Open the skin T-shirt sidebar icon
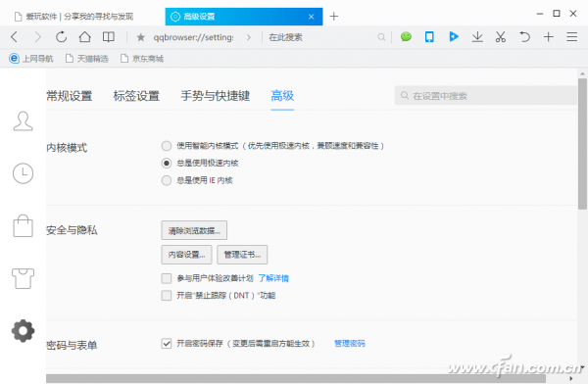This screenshot has width=588, height=384. [23, 278]
